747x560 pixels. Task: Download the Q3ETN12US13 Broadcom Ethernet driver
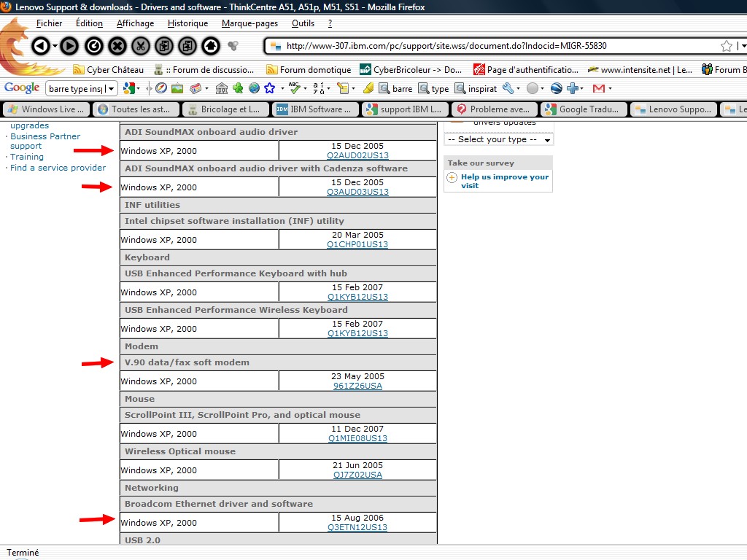(x=357, y=527)
